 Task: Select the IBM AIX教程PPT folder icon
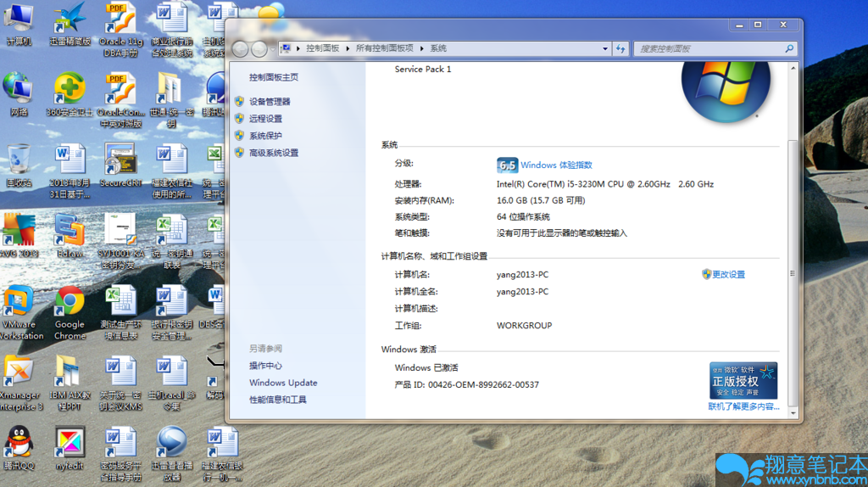[x=70, y=383]
